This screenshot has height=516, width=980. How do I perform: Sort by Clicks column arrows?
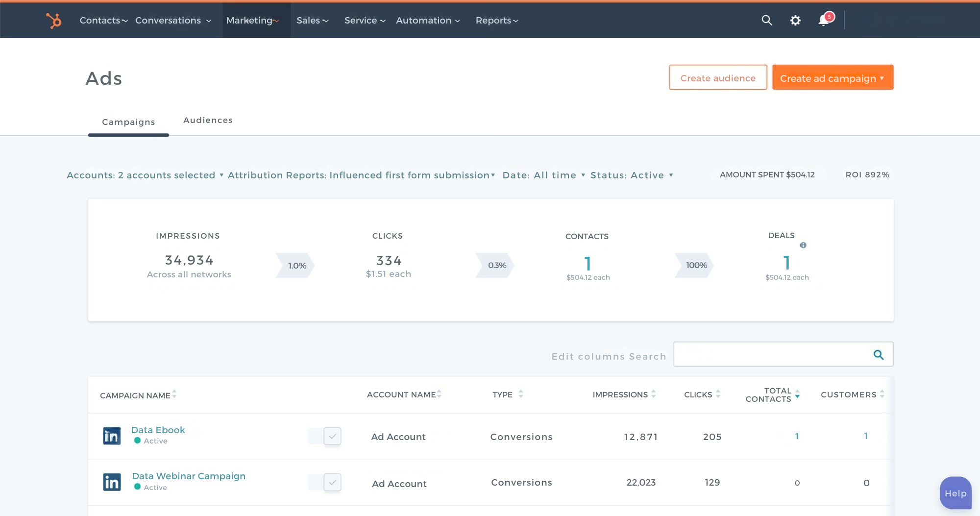coord(718,394)
